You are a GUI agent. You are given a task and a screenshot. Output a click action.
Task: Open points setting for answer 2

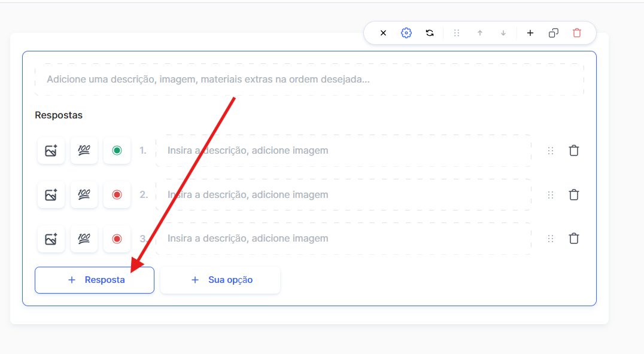click(x=84, y=194)
